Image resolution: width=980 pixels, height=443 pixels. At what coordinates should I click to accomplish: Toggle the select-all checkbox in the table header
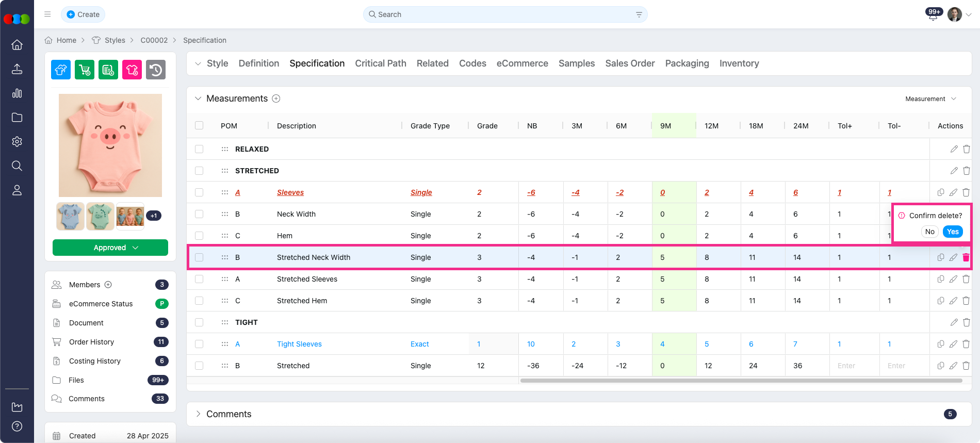coord(199,125)
